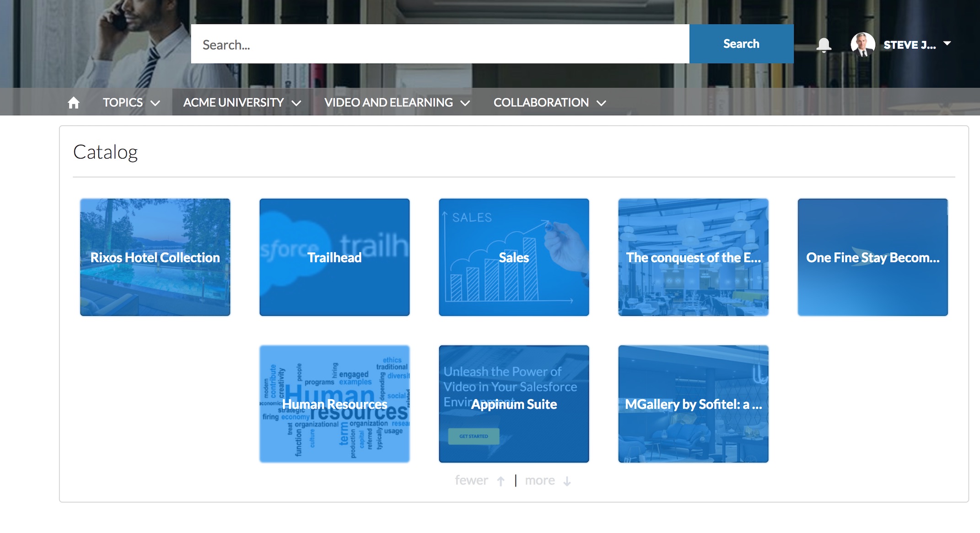Open the Steve J. user menu arrow
The image size is (980, 533).
tap(947, 44)
